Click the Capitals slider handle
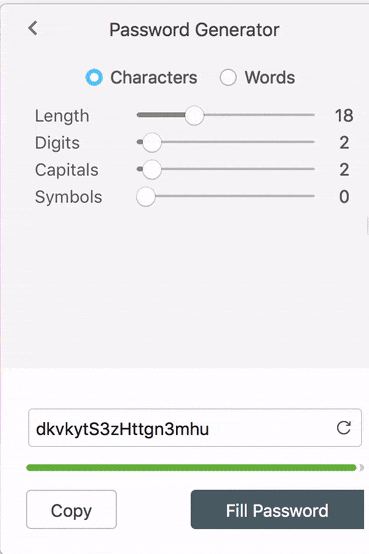The height and width of the screenshot is (554, 369). pyautogui.click(x=152, y=170)
